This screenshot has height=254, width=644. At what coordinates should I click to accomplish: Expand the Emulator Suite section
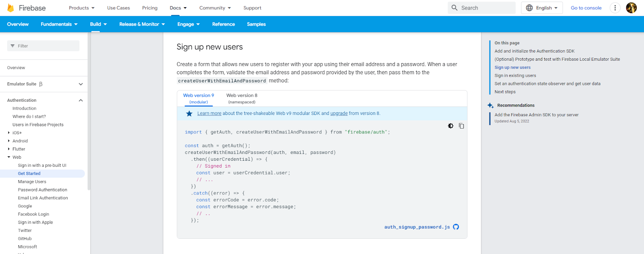click(80, 84)
